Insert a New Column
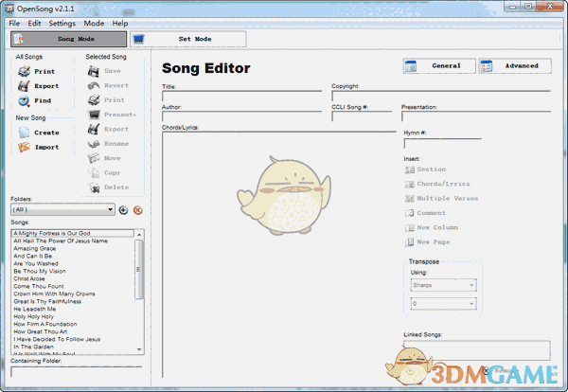The height and width of the screenshot is (392, 568). point(432,227)
